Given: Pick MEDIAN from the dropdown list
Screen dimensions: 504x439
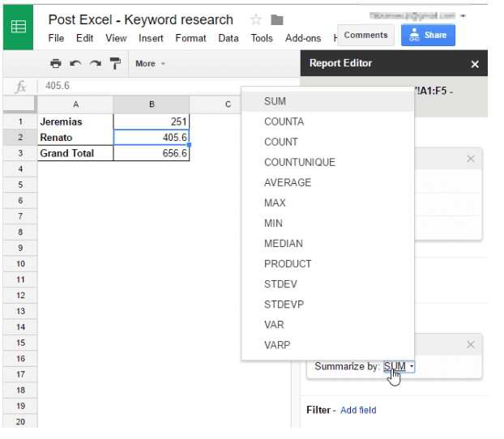Looking at the screenshot, I should pos(283,243).
